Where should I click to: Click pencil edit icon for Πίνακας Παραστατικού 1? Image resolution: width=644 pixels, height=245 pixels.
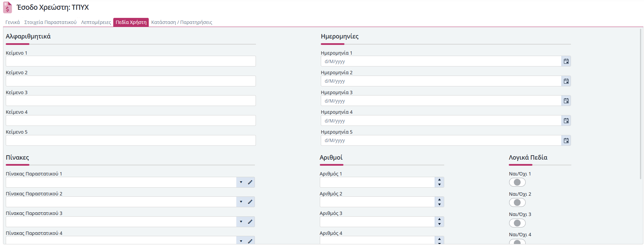point(250,182)
